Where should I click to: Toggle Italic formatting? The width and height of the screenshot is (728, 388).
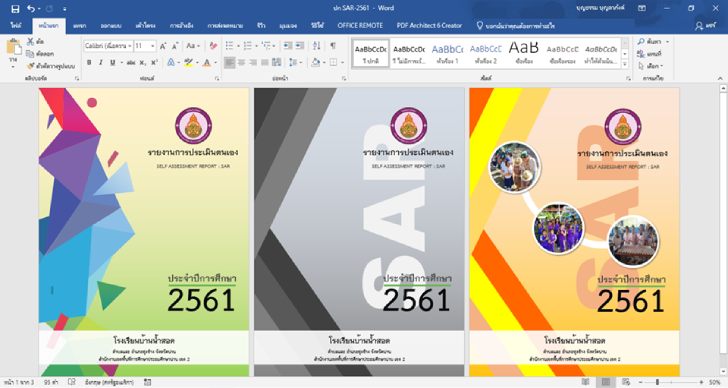click(x=101, y=62)
